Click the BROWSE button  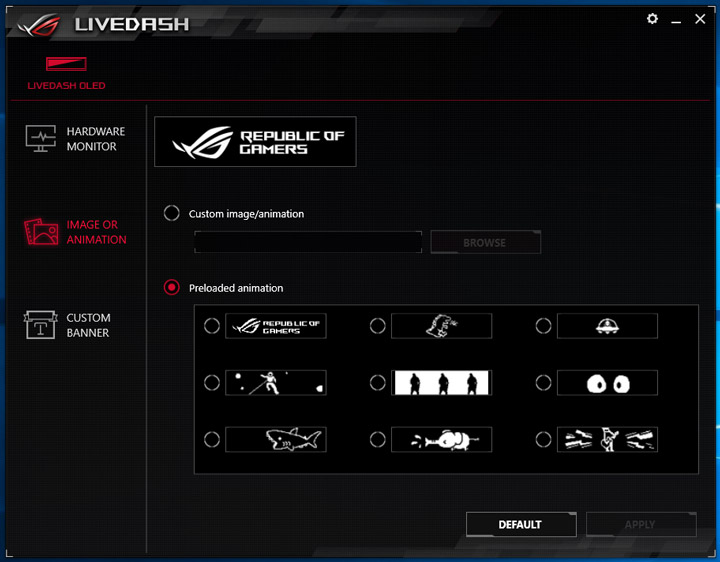click(485, 242)
